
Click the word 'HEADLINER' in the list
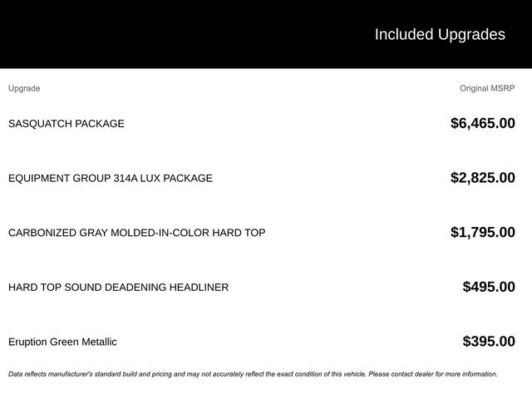point(199,288)
